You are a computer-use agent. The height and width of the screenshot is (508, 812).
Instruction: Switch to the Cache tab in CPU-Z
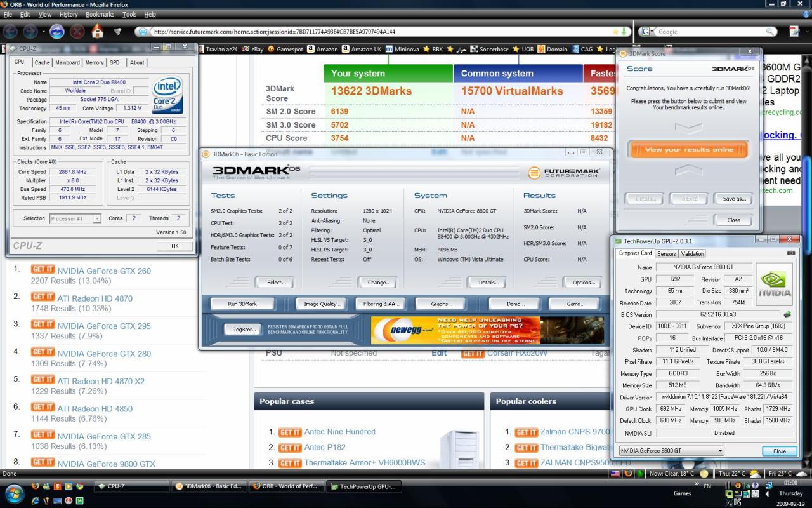pyautogui.click(x=43, y=62)
